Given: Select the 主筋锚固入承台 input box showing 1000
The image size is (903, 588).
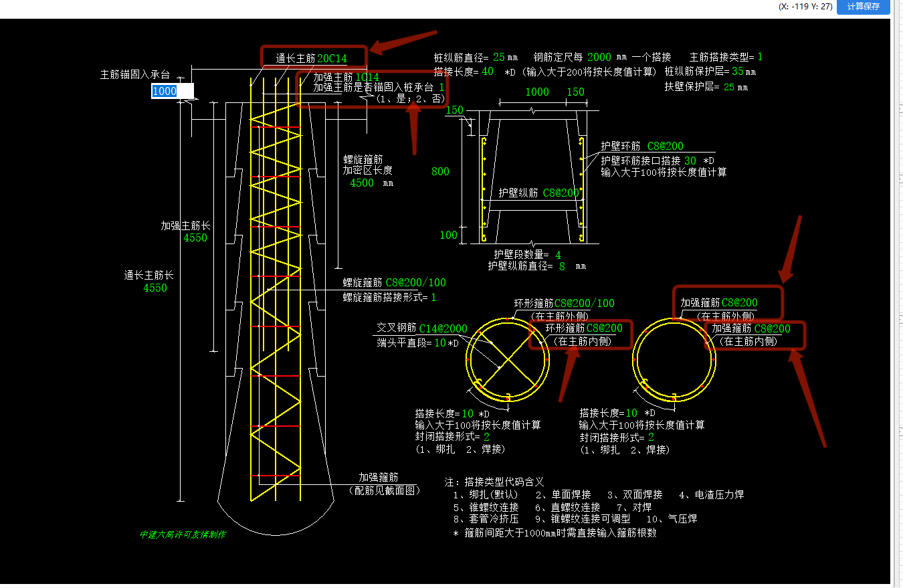Looking at the screenshot, I should [173, 91].
